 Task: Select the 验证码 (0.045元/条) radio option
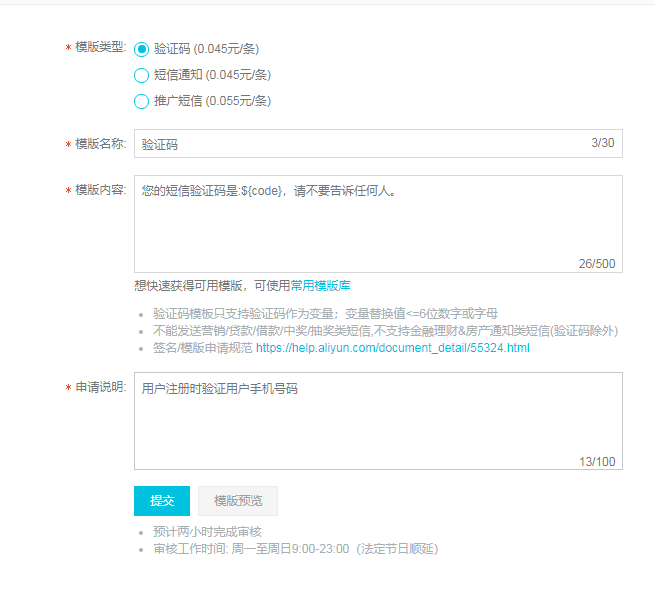141,49
